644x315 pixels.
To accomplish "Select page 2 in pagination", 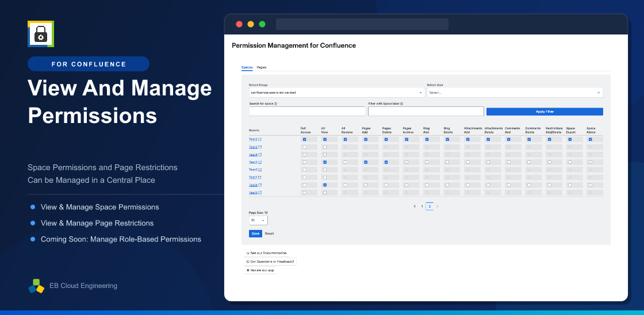I will pos(430,206).
